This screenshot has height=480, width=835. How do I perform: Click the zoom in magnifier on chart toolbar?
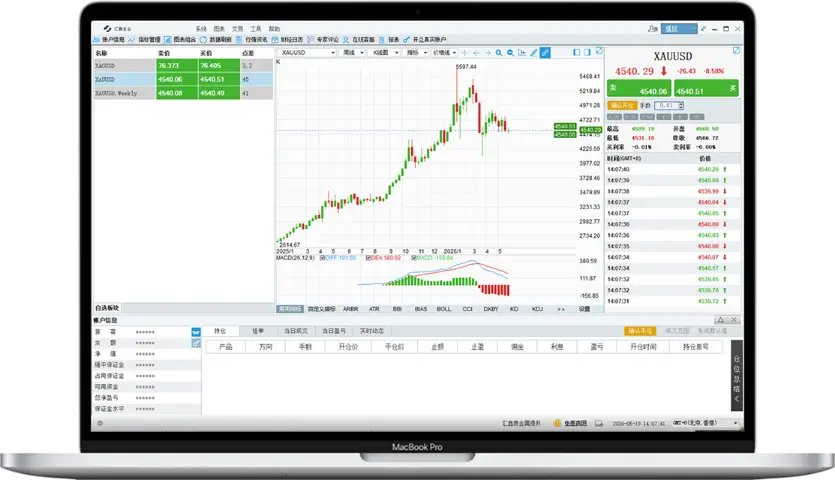coord(499,53)
